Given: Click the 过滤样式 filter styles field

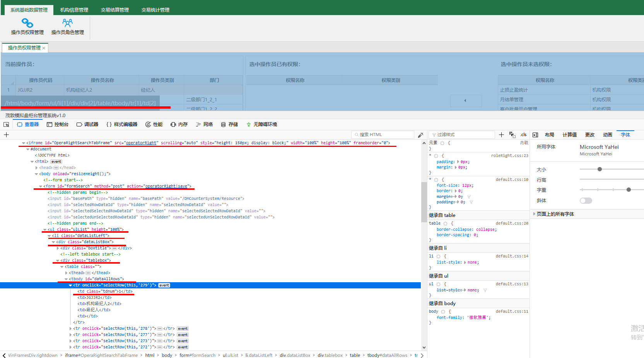Looking at the screenshot, I should point(462,135).
